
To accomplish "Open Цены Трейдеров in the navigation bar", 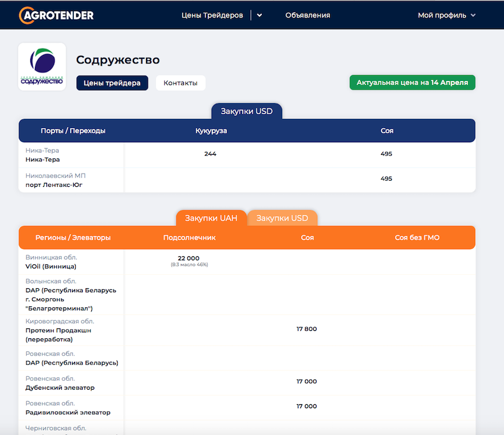I will click(x=212, y=15).
